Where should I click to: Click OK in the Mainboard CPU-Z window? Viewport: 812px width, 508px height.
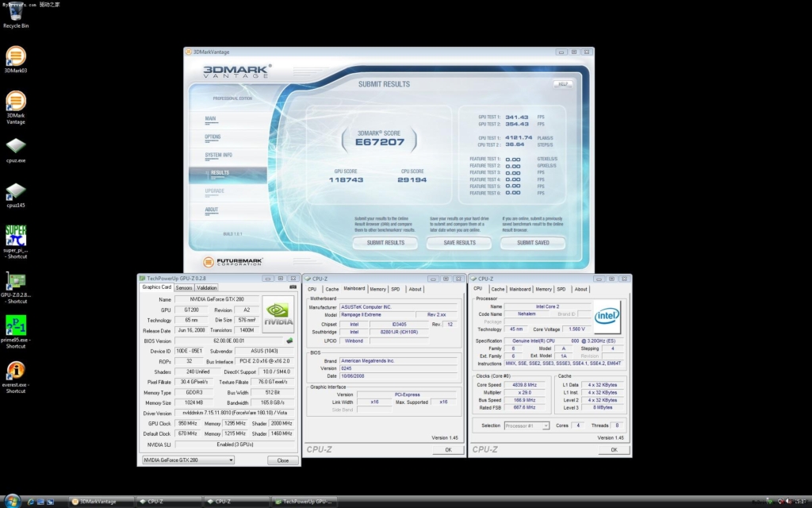tap(449, 450)
